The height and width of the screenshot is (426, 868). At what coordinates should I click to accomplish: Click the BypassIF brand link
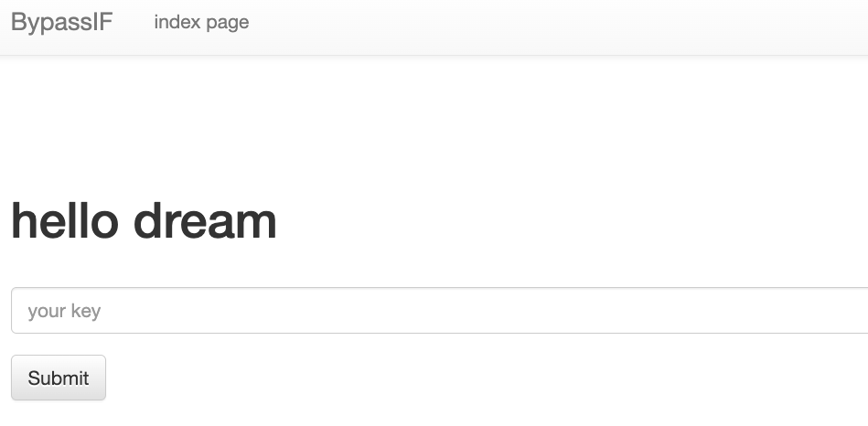[61, 22]
